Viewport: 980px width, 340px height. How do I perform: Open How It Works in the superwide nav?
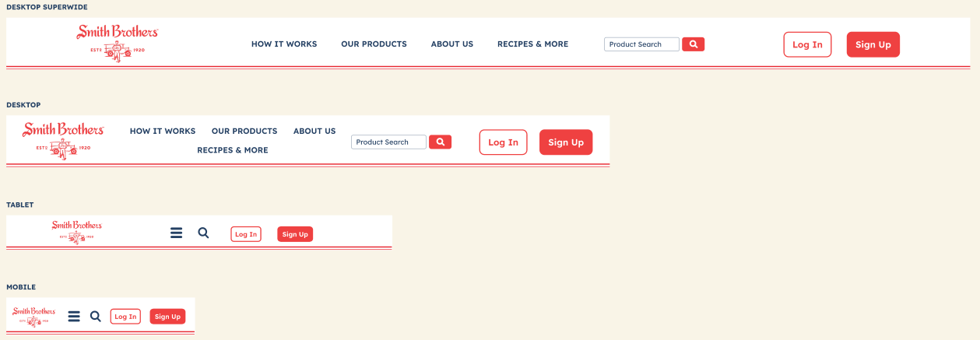pos(284,44)
